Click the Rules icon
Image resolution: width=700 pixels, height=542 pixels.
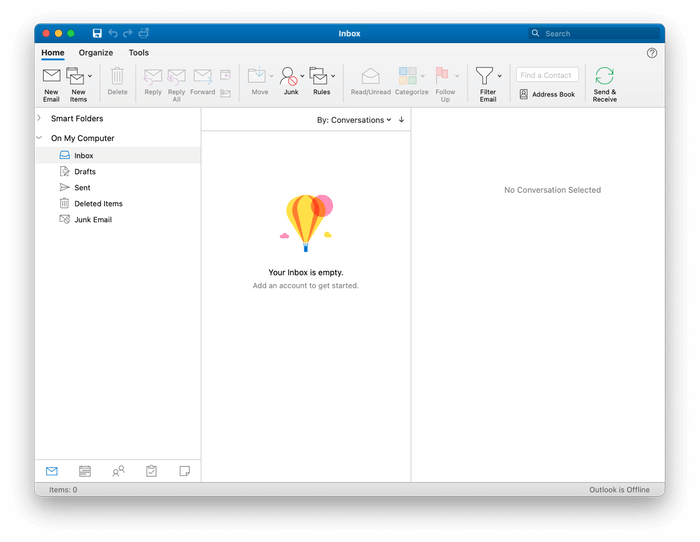point(318,76)
